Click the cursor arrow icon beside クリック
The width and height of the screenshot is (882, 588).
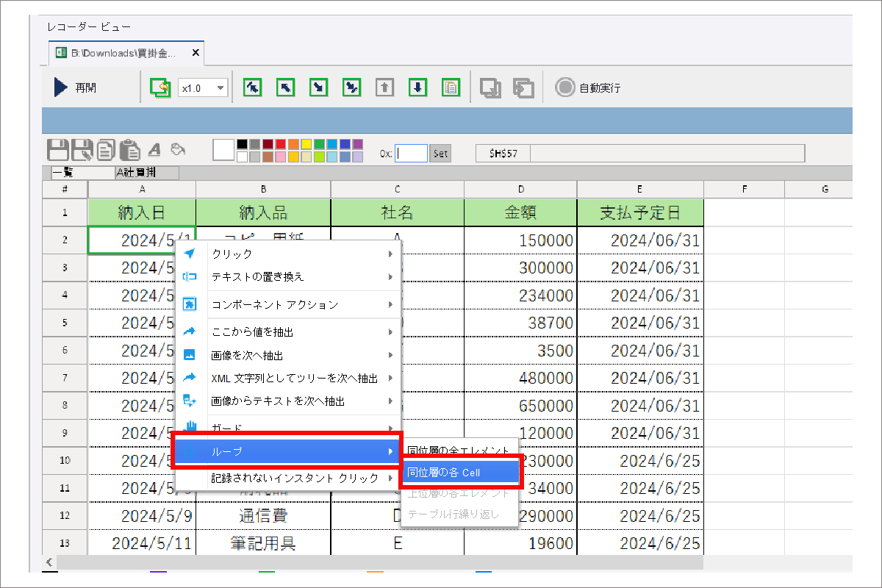(189, 254)
